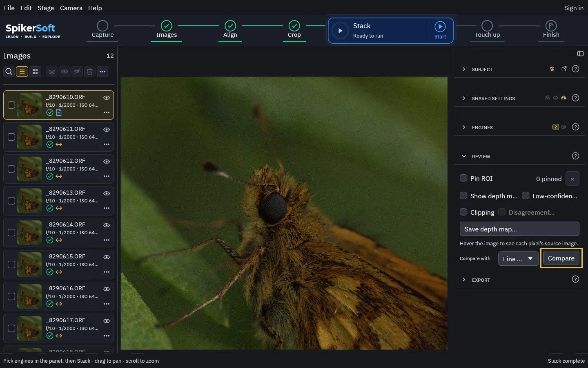The image size is (588, 368).
Task: Open the Camera menu
Action: [x=71, y=8]
